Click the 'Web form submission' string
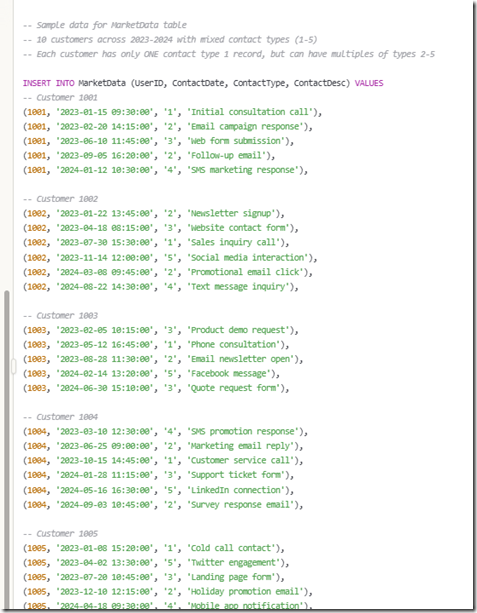The image size is (477, 613). point(237,141)
